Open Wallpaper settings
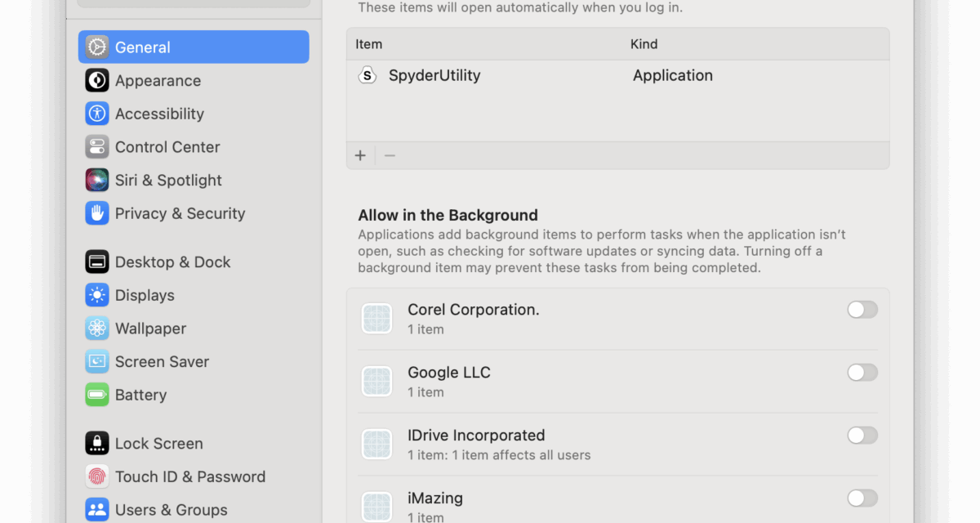 coord(194,329)
